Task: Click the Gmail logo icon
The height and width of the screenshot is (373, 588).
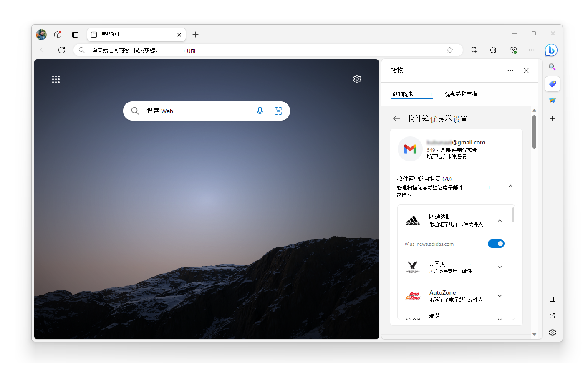Action: (x=410, y=149)
